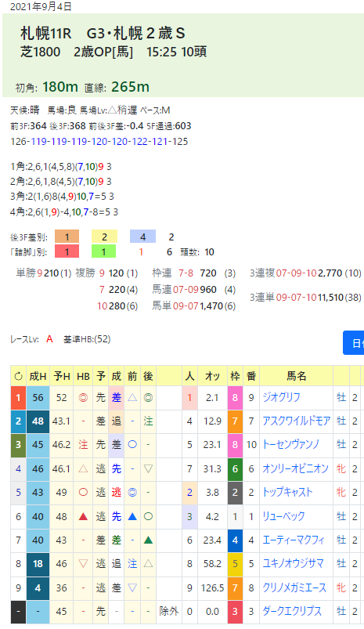Open horse link エーティーマクフィ
This screenshot has height=629, width=364.
[x=293, y=540]
